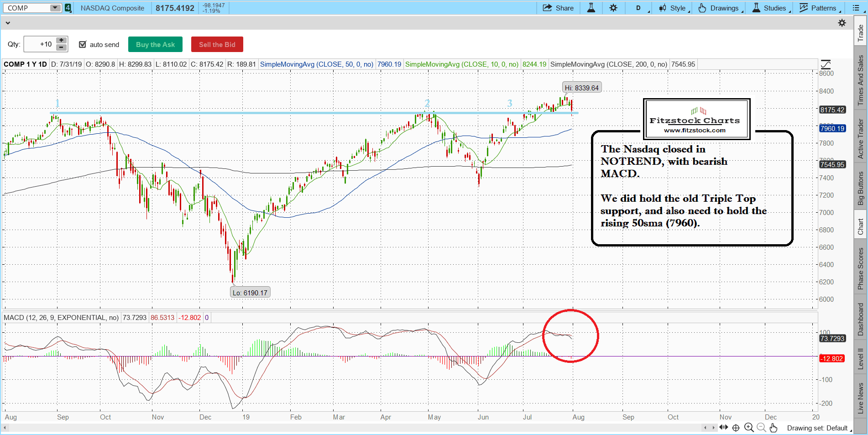Uncheck the auto send checkbox
The height and width of the screenshot is (435, 868).
(83, 44)
